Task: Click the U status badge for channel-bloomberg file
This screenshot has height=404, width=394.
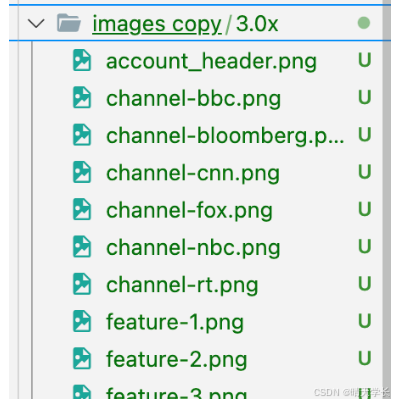Action: click(x=364, y=135)
